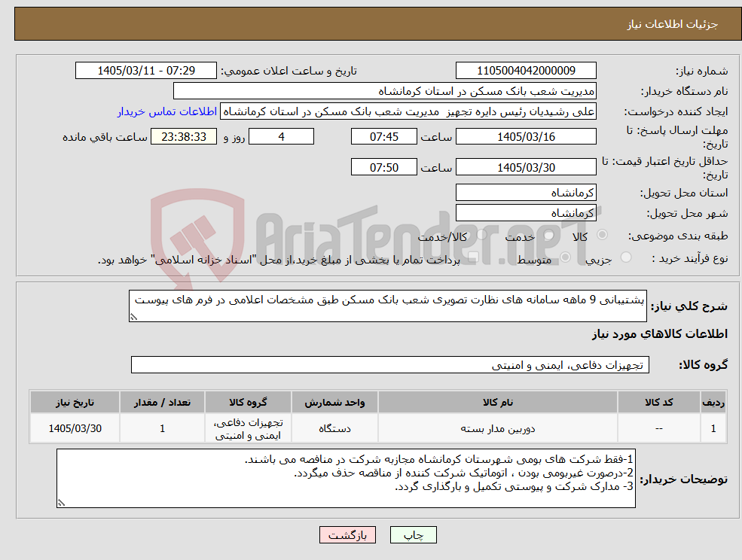
Task: Click the remaining time 23:38:33 field
Action: (184, 137)
